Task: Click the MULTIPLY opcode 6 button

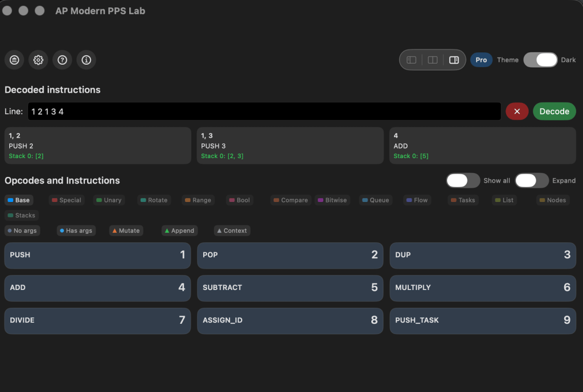Action: [x=483, y=288]
